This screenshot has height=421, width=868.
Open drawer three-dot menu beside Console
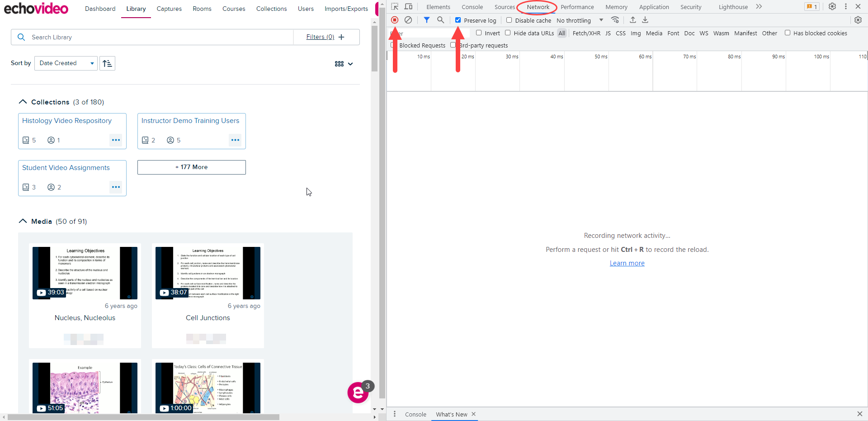[x=395, y=414]
